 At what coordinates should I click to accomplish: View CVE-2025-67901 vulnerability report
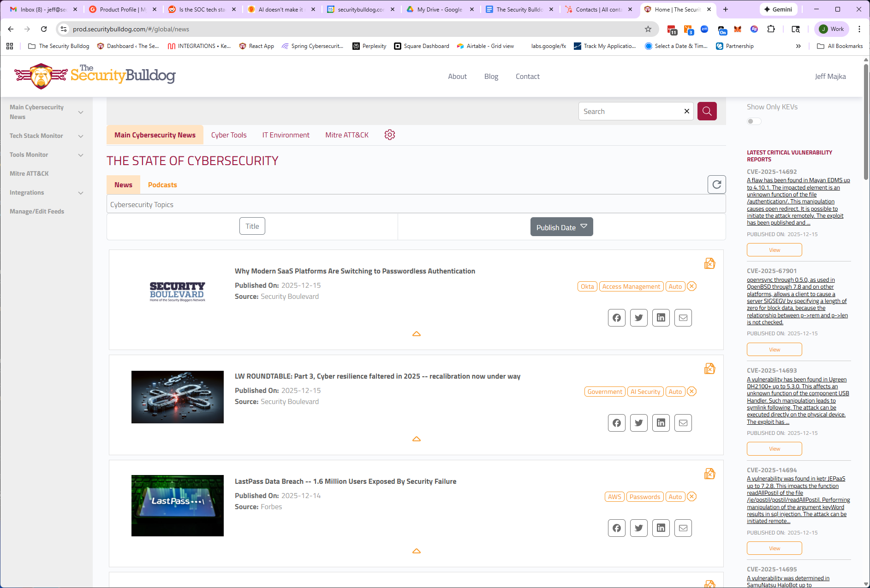[x=774, y=349]
